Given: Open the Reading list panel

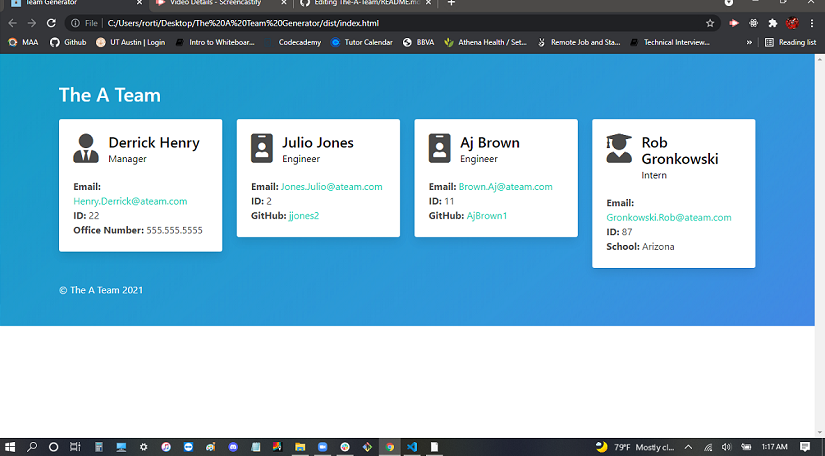Looking at the screenshot, I should tap(790, 42).
